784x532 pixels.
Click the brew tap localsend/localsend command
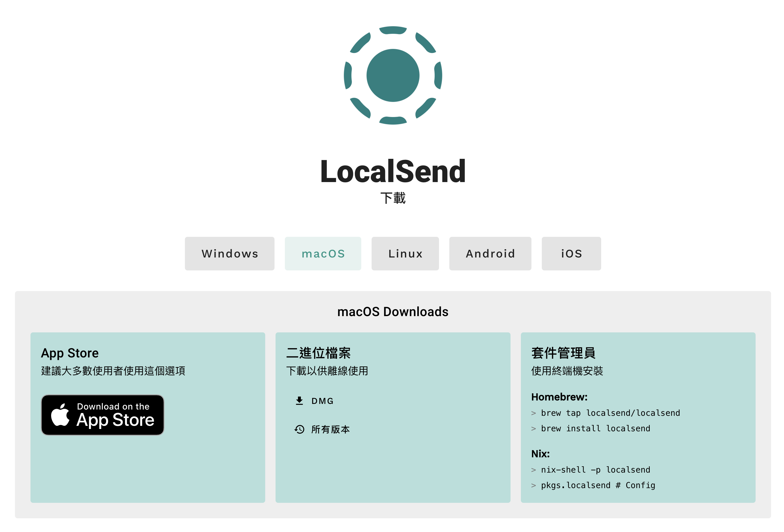click(x=610, y=413)
